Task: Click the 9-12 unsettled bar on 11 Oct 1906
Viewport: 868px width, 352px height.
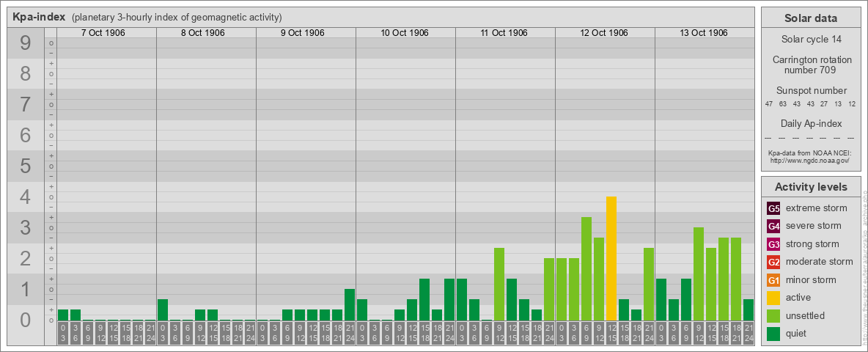Action: point(499,284)
